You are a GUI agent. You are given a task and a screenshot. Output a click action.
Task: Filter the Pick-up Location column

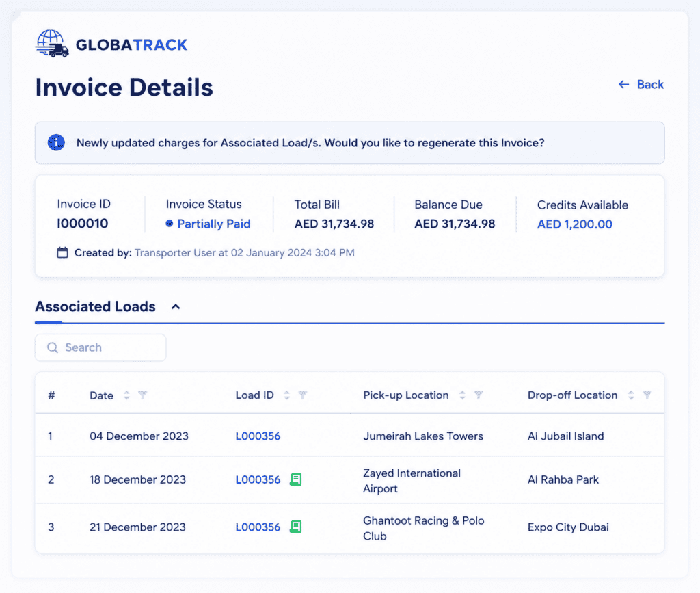tap(479, 395)
